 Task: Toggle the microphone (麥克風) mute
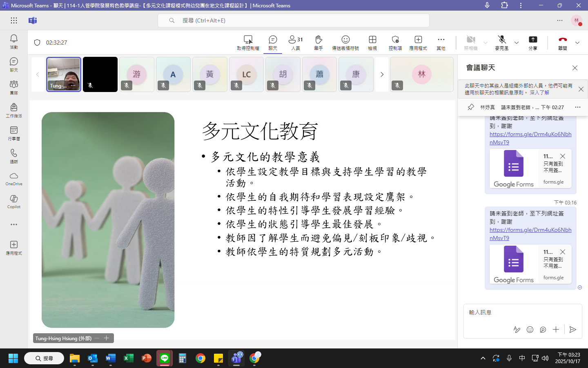(x=502, y=40)
